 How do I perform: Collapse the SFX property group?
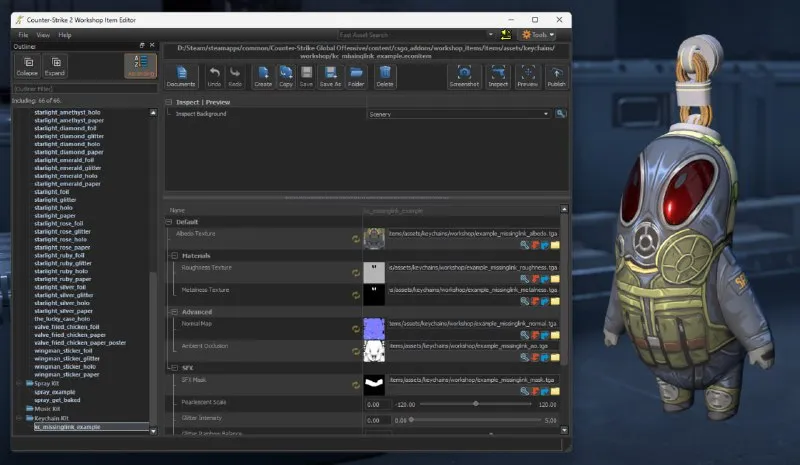[174, 368]
